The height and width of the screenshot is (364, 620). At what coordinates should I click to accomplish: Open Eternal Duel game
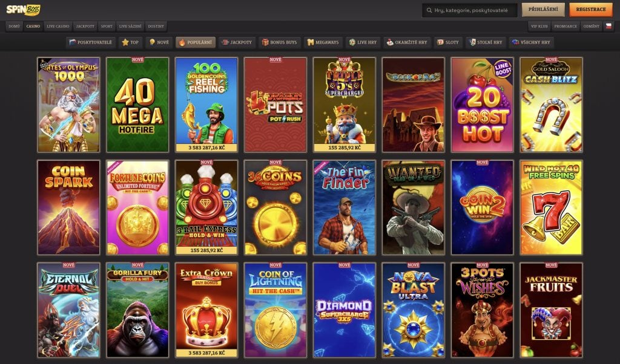69,310
